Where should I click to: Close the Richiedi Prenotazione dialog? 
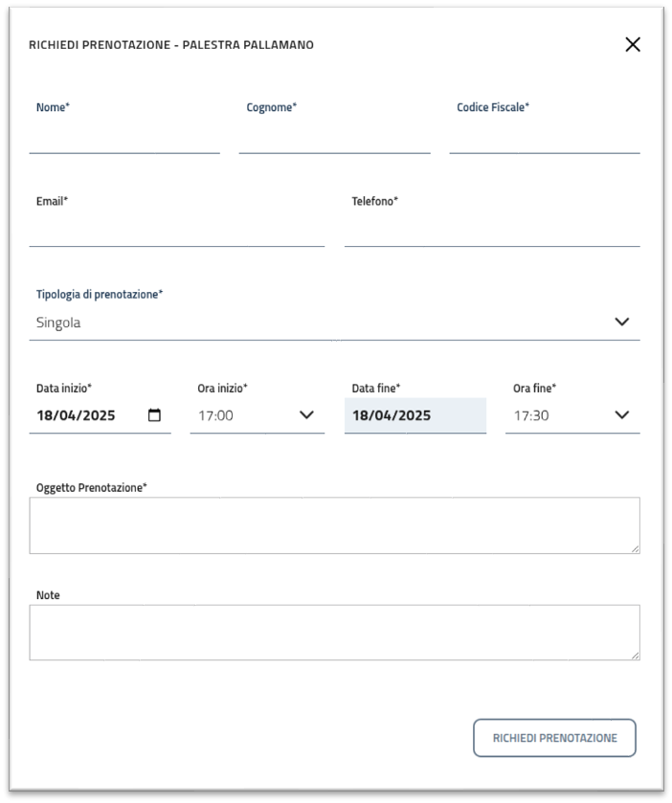point(632,44)
